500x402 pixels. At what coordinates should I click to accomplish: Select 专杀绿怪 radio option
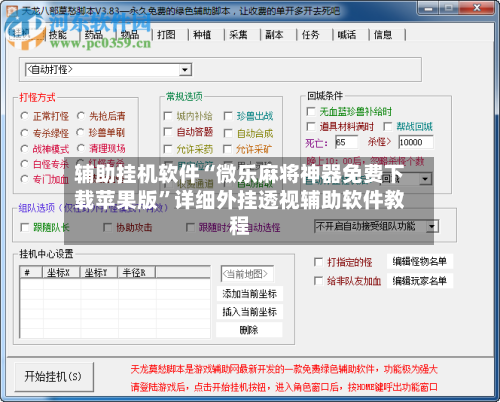pos(25,133)
